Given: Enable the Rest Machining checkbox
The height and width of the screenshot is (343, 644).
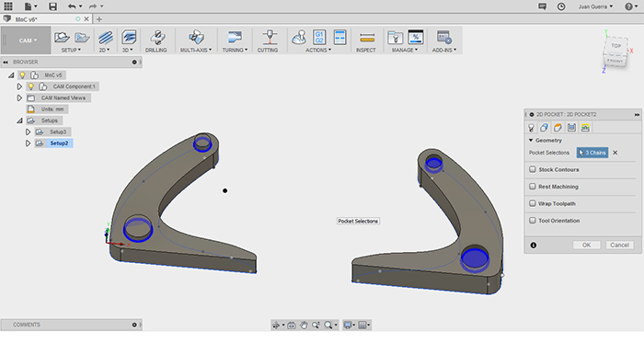Looking at the screenshot, I should 533,187.
